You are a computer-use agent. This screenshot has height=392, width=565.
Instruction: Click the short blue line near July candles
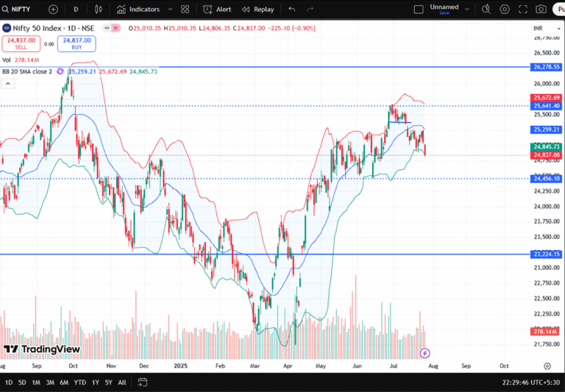(400, 123)
